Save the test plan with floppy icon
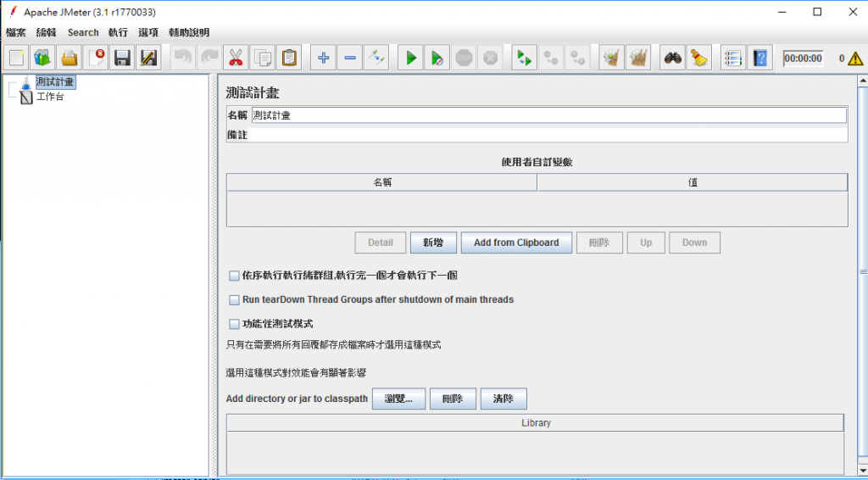 click(122, 58)
